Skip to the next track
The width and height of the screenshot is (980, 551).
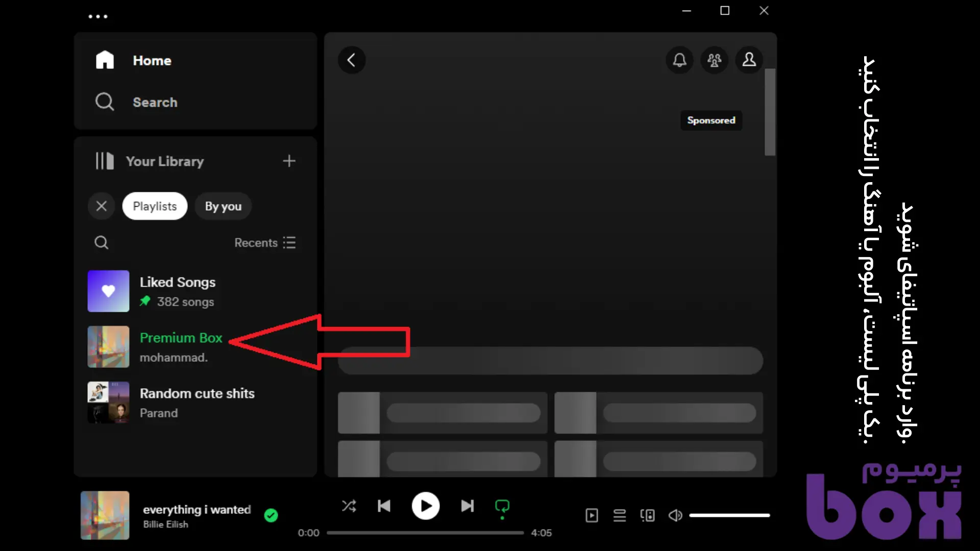(468, 506)
